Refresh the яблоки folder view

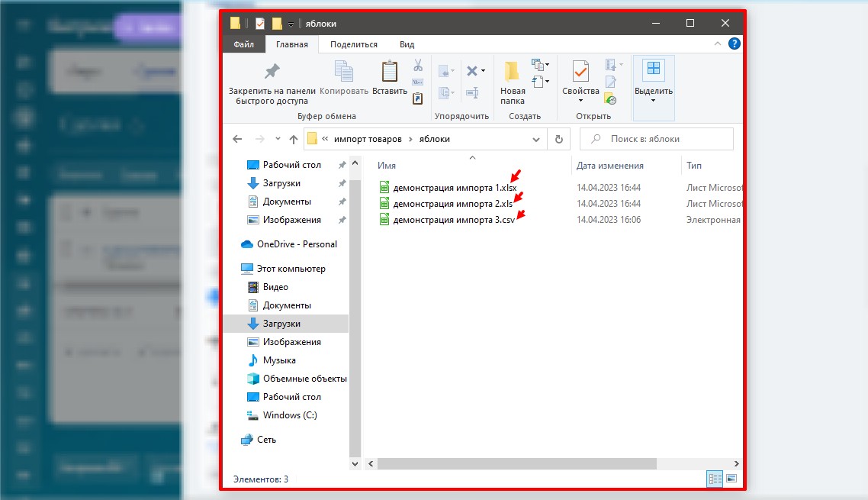[x=559, y=139]
